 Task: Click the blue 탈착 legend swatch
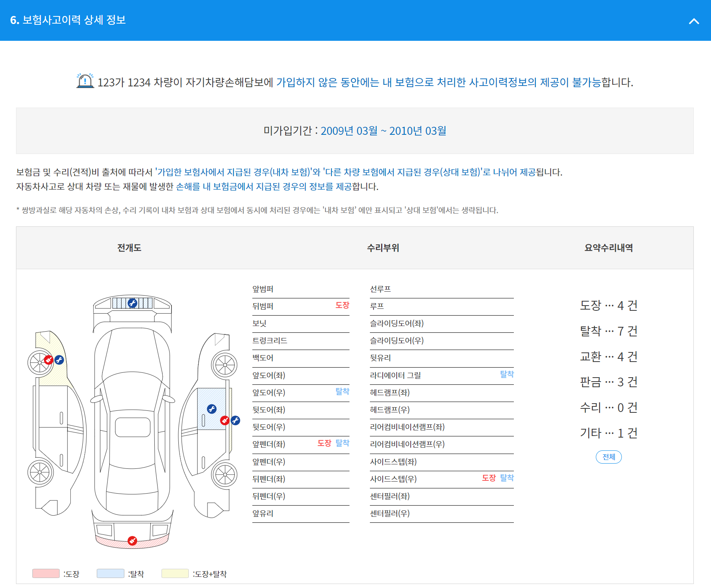tap(110, 573)
